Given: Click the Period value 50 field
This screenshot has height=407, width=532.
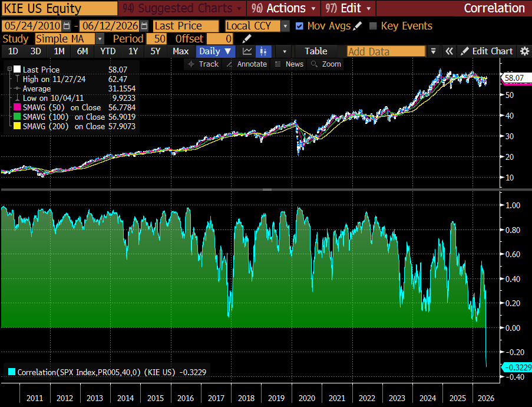Looking at the screenshot, I should (x=157, y=39).
